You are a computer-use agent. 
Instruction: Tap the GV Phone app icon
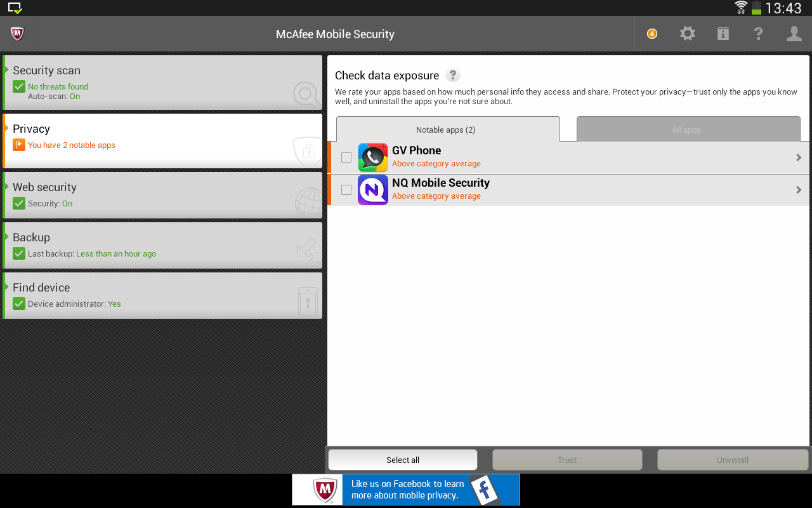tap(373, 157)
